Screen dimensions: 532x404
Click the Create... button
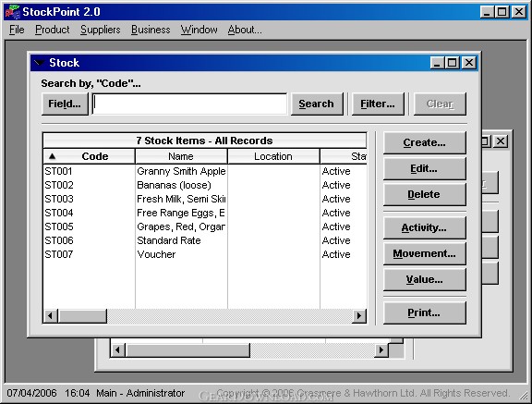[x=425, y=143]
